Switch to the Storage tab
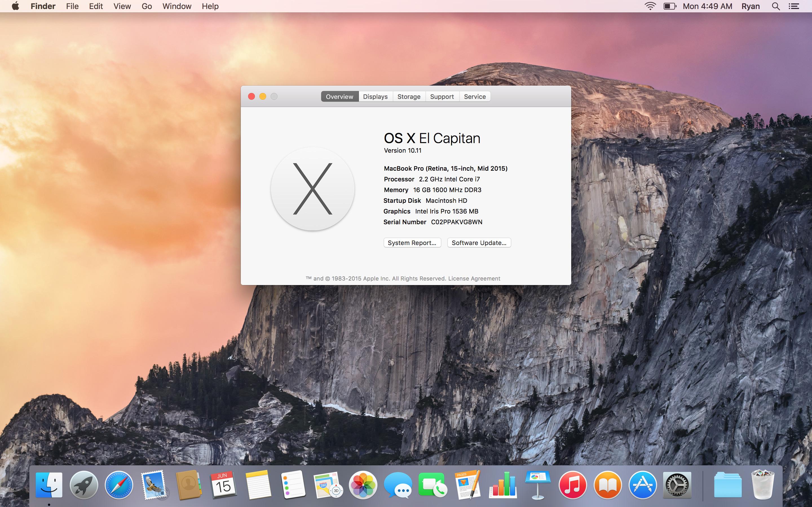Screen dimensions: 812x507 [408, 96]
